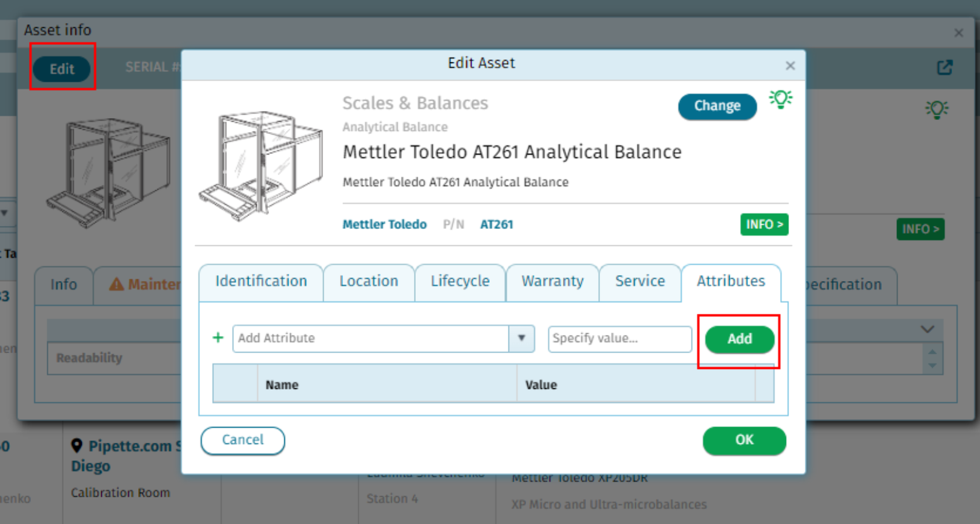Click the INFO > button in Edit Asset dialog
980x524 pixels.
764,225
